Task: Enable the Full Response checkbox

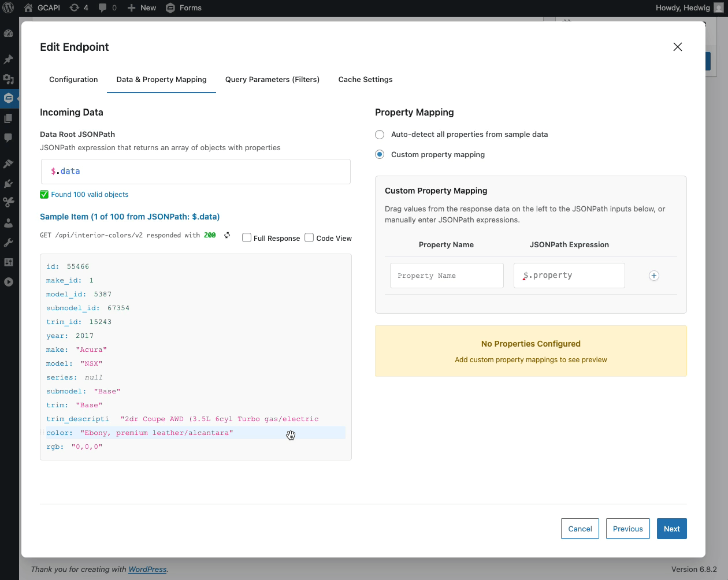Action: pos(247,237)
